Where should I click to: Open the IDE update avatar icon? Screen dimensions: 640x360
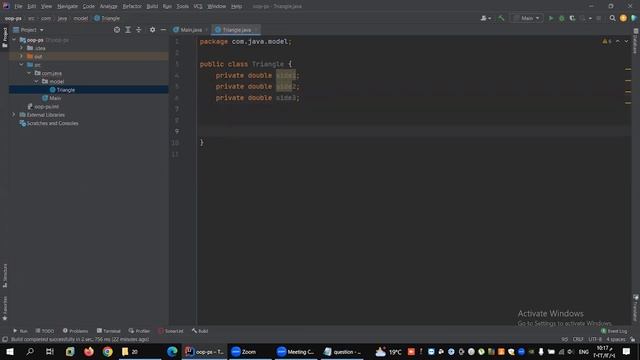coord(623,18)
